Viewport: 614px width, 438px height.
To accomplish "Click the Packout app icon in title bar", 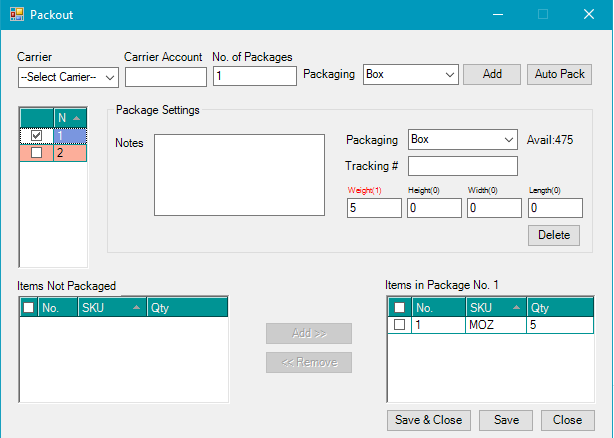I will point(16,15).
